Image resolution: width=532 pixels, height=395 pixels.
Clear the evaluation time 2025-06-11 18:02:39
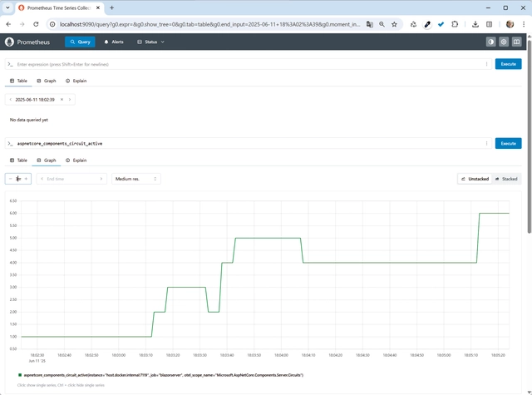(62, 100)
